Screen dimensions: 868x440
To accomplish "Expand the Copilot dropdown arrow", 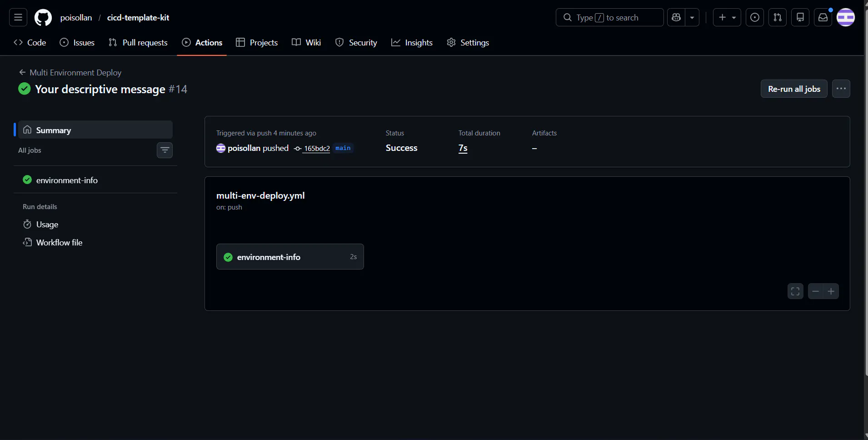I will (x=692, y=17).
